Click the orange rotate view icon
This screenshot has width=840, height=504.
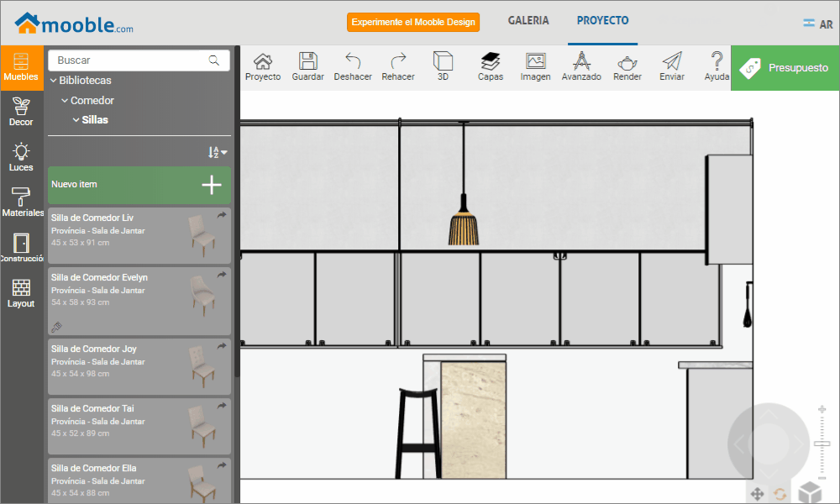780,494
